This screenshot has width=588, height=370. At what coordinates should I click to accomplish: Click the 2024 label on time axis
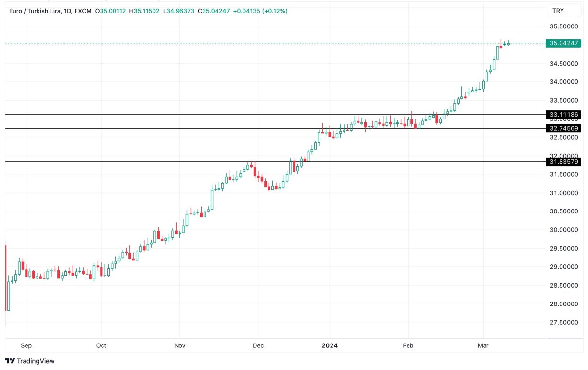click(x=330, y=345)
